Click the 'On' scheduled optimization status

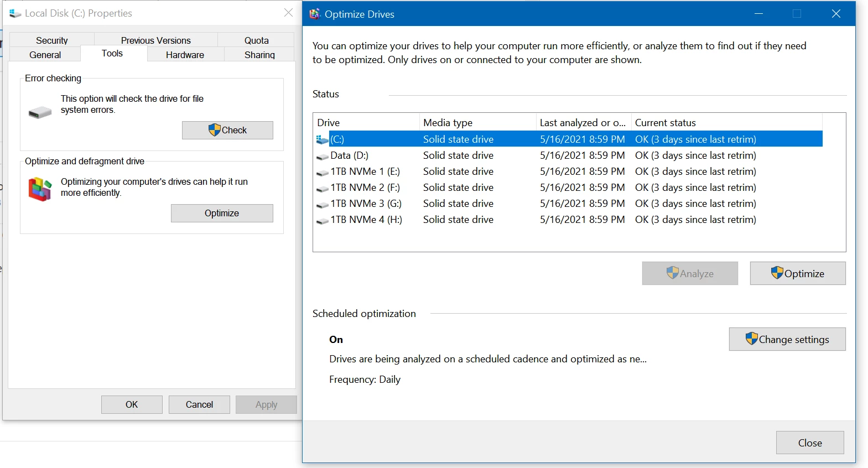pos(336,340)
